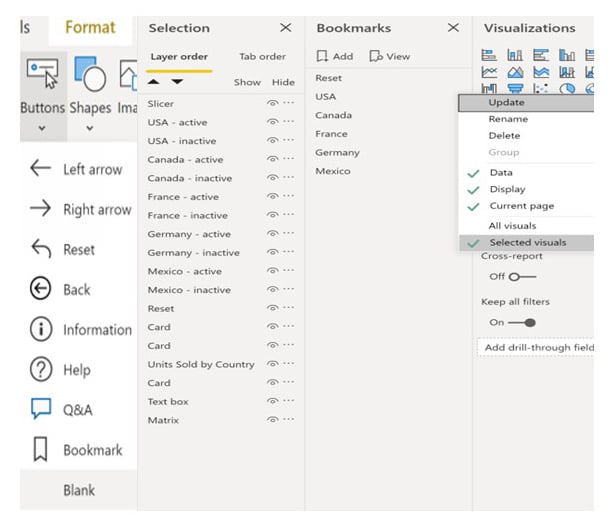This screenshot has height=528, width=616.
Task: Open more options for the Matrix layer
Action: pyautogui.click(x=288, y=421)
